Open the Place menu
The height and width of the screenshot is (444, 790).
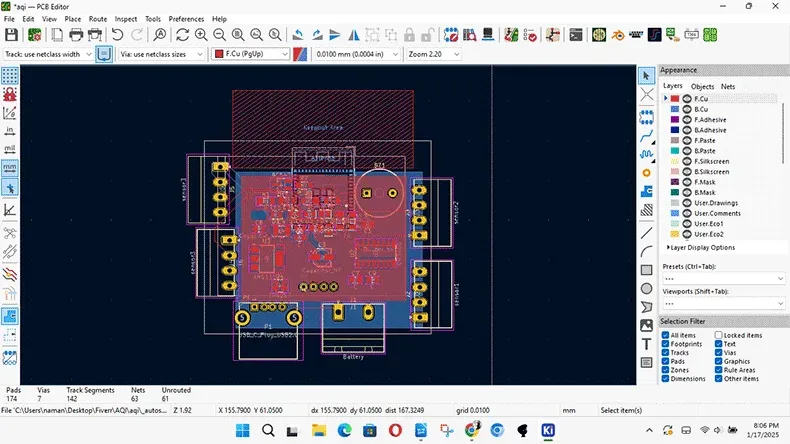(73, 19)
